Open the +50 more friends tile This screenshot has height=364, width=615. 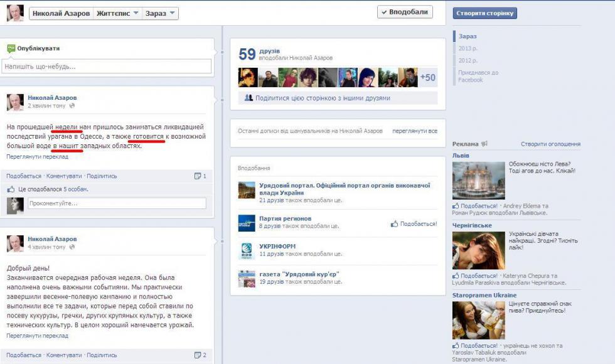coord(427,78)
